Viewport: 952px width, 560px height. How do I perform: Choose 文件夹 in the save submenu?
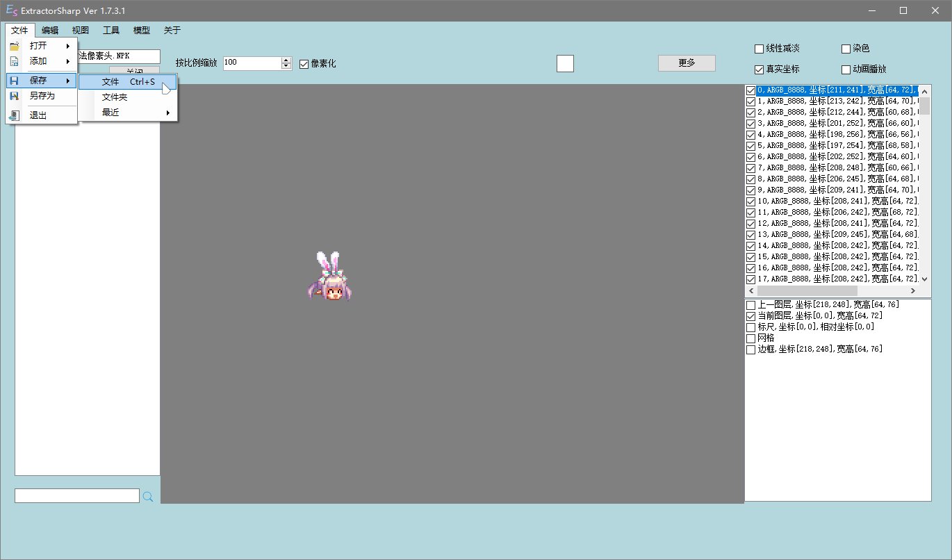point(128,97)
